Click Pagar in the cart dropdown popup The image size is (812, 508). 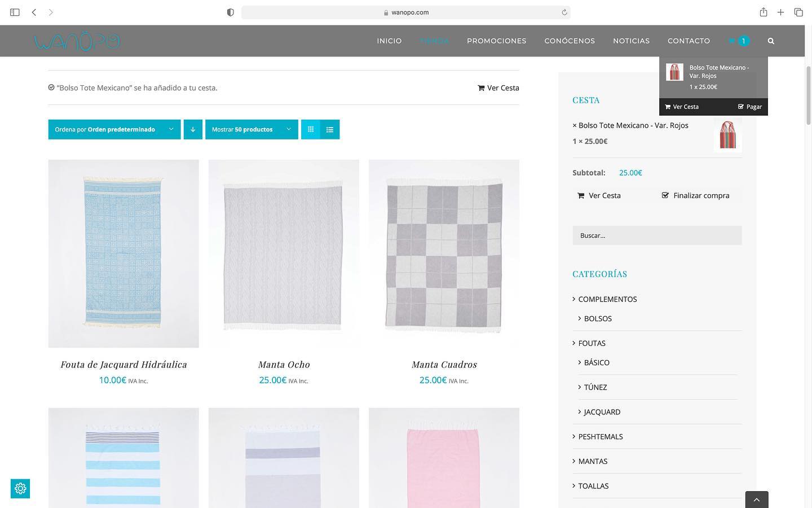pos(750,107)
